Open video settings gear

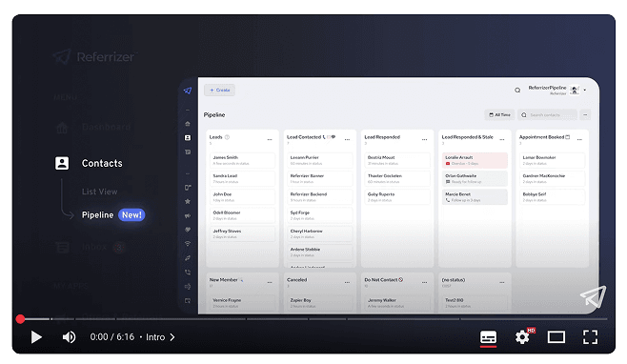[522, 337]
